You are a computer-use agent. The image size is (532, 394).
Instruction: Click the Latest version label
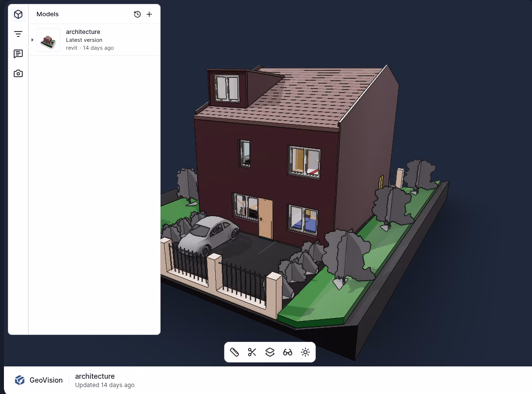pyautogui.click(x=84, y=40)
